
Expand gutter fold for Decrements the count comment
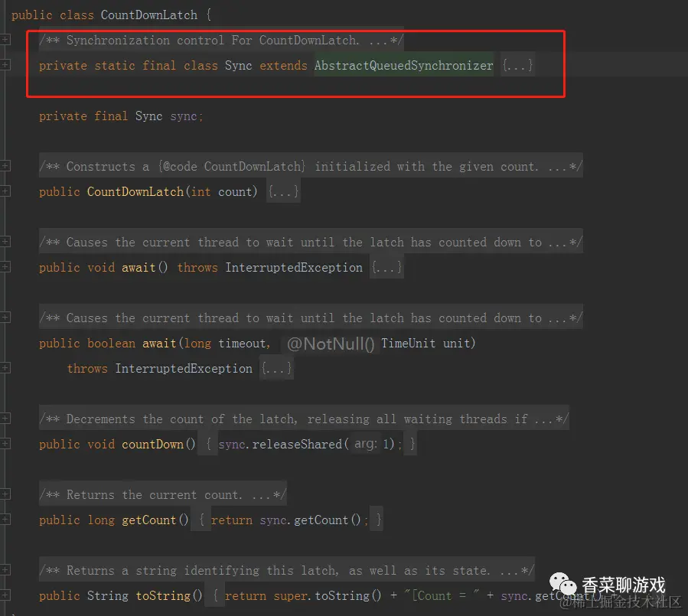coord(5,418)
